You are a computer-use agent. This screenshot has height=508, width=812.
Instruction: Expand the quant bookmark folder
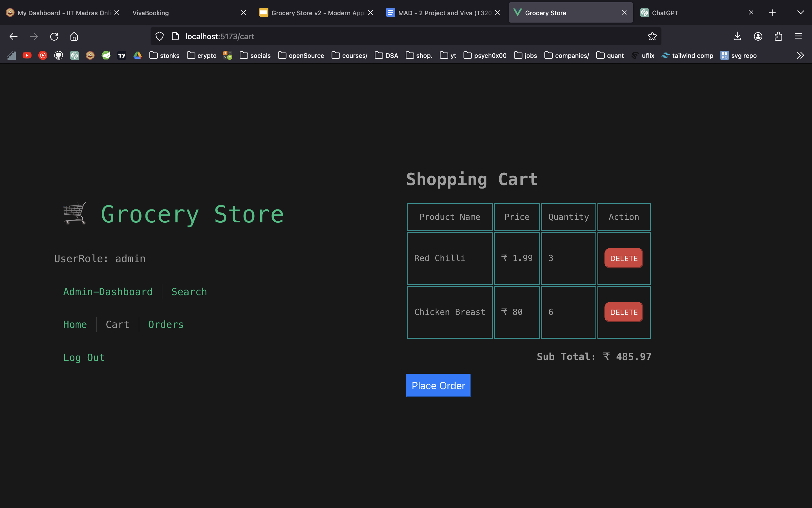click(x=610, y=55)
